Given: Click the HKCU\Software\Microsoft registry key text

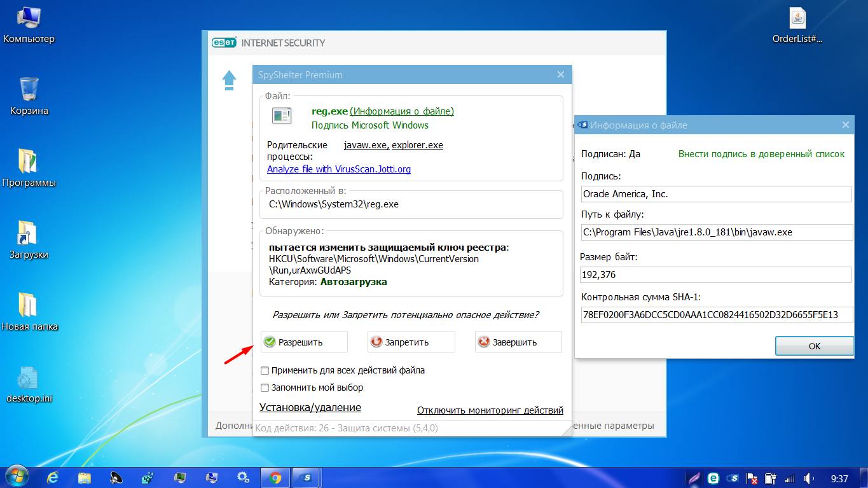Looking at the screenshot, I should tap(374, 265).
